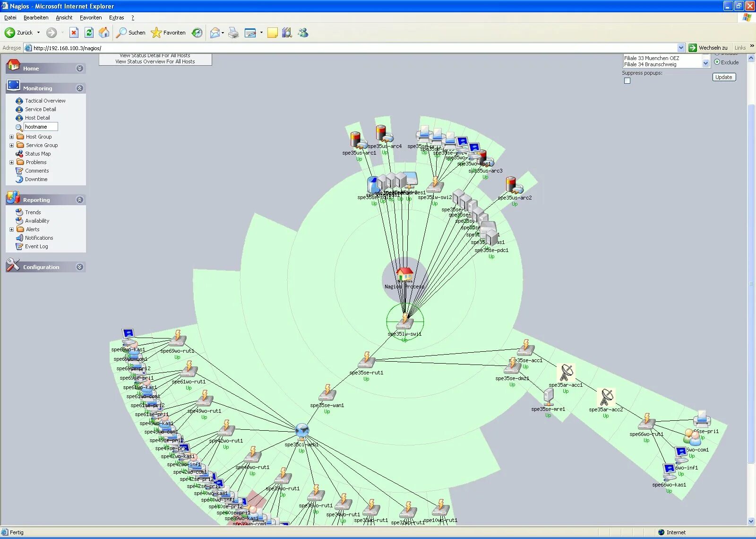
Task: Select the spe35ar-acc2 satellite node
Action: tap(606, 398)
